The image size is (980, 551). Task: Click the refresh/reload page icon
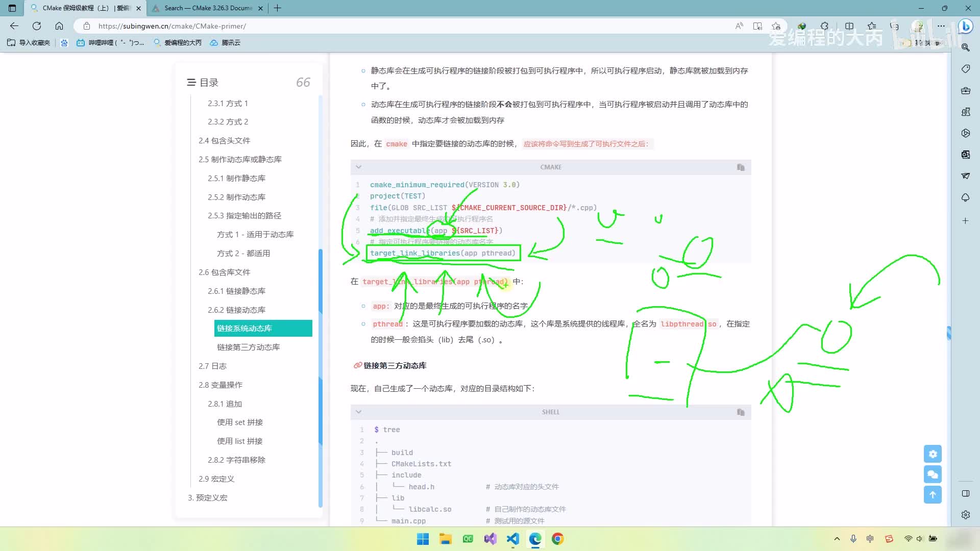click(x=36, y=26)
